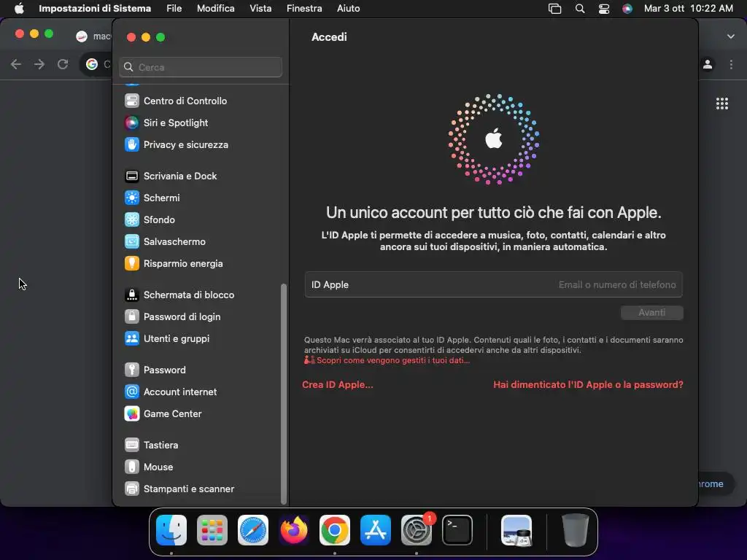Open Control Center in menu bar
747x560 pixels.
click(603, 9)
